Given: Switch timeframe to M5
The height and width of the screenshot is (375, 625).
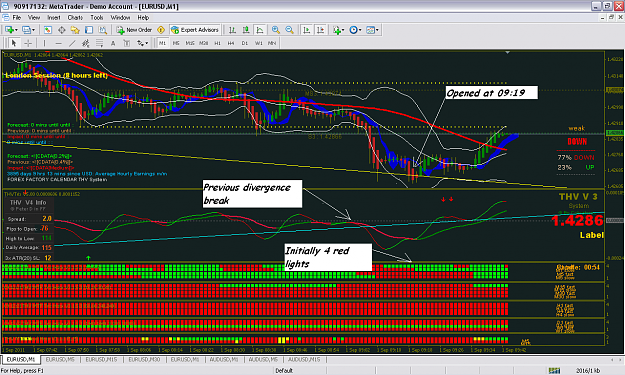Looking at the screenshot, I should pos(176,43).
